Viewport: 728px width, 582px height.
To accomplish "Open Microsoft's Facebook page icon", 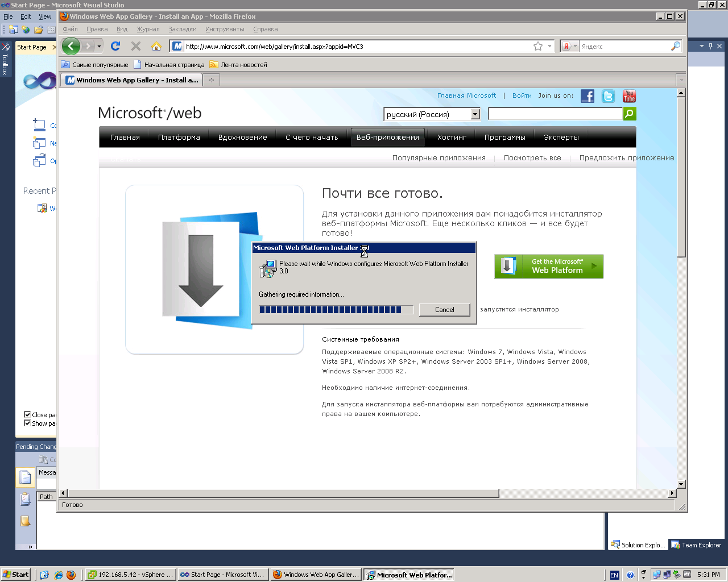I will coord(588,96).
